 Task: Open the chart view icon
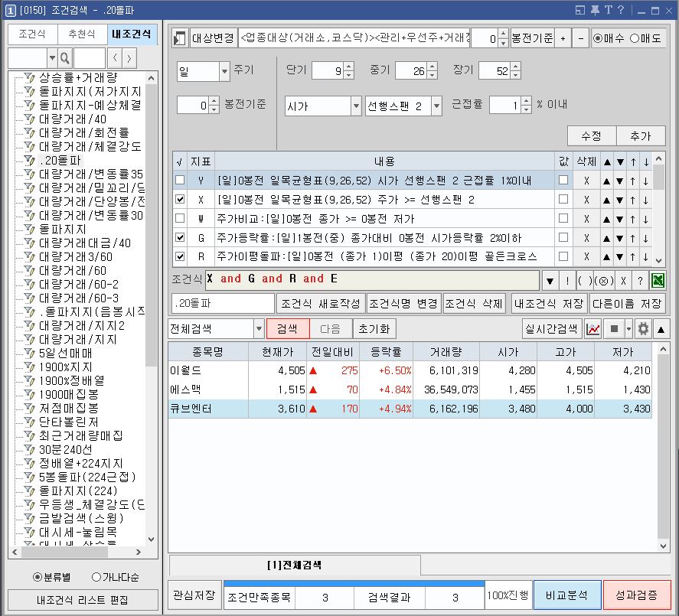pyautogui.click(x=593, y=329)
